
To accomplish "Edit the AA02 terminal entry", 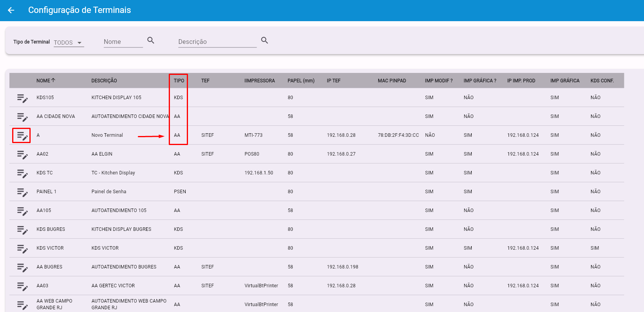I will pyautogui.click(x=22, y=154).
